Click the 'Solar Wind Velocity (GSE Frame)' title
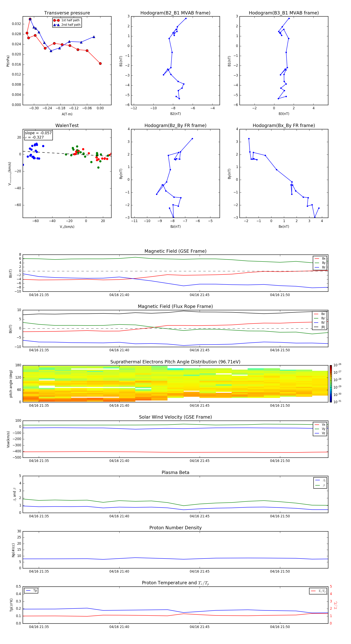This screenshot has height=644, width=351. (x=175, y=417)
